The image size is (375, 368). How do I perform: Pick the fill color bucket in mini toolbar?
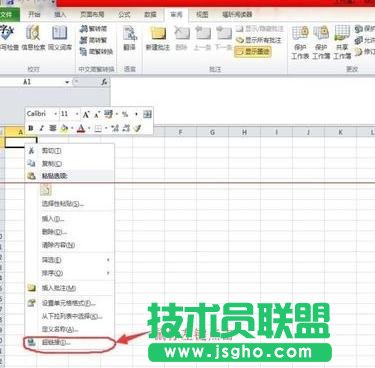65,128
